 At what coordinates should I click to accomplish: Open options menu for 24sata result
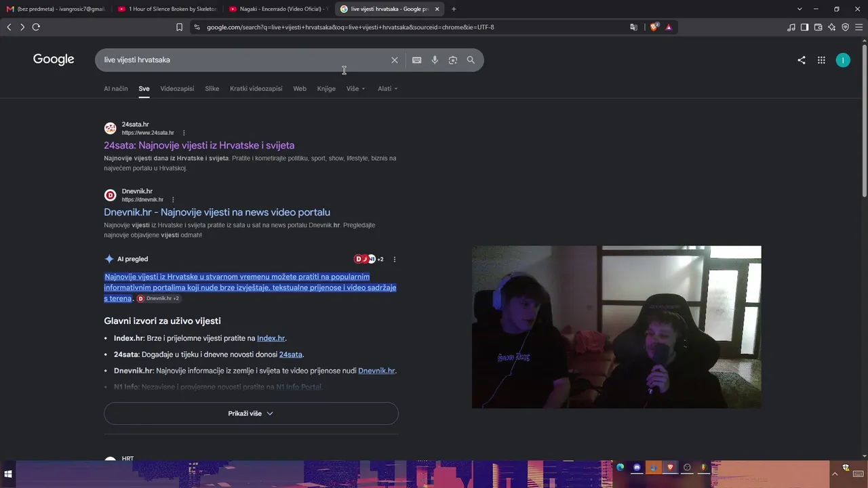(184, 133)
